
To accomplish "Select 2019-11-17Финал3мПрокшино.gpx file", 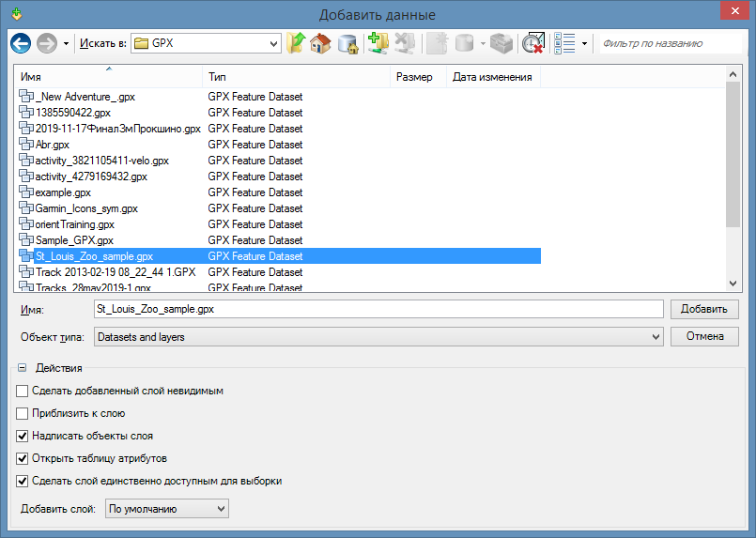I will 117,129.
